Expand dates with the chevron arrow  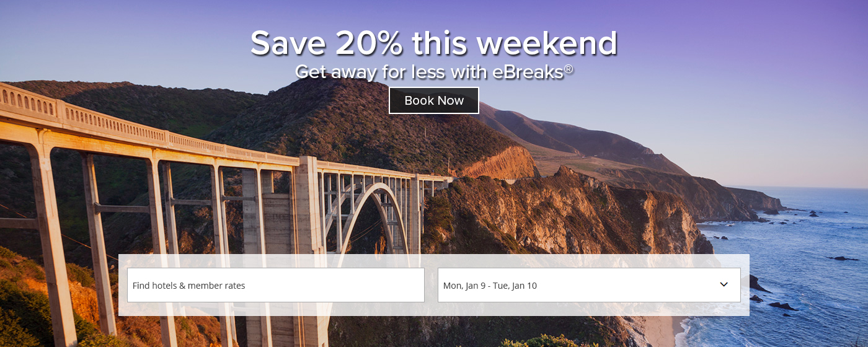pos(724,284)
